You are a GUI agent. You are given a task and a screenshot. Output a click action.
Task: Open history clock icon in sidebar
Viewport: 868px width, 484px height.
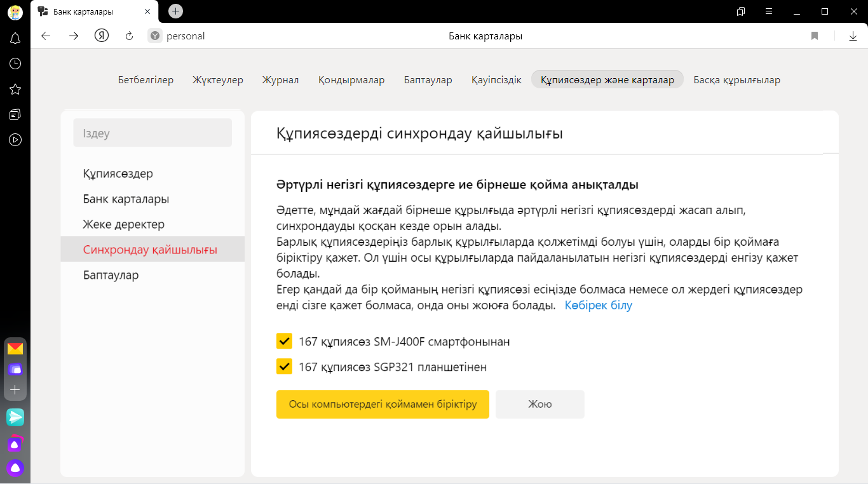coord(15,64)
